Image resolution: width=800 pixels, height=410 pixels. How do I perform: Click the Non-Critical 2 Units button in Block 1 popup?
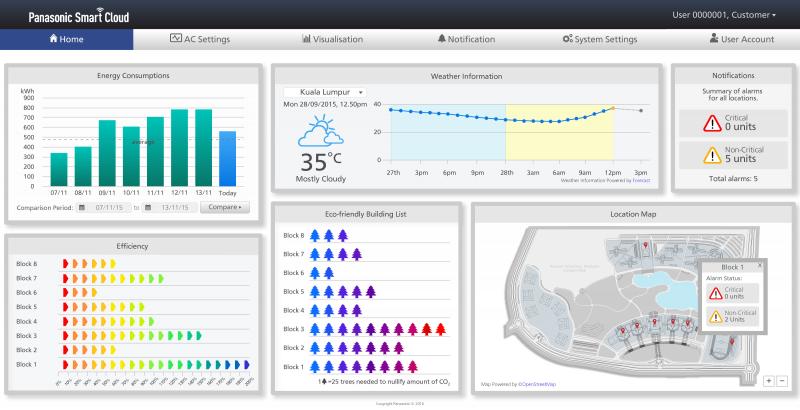click(x=733, y=317)
